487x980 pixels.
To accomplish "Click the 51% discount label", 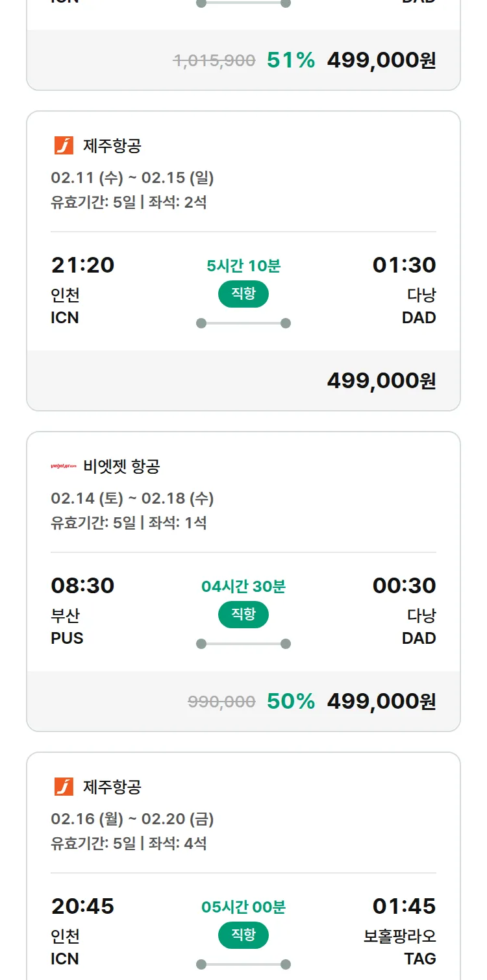I will click(291, 60).
